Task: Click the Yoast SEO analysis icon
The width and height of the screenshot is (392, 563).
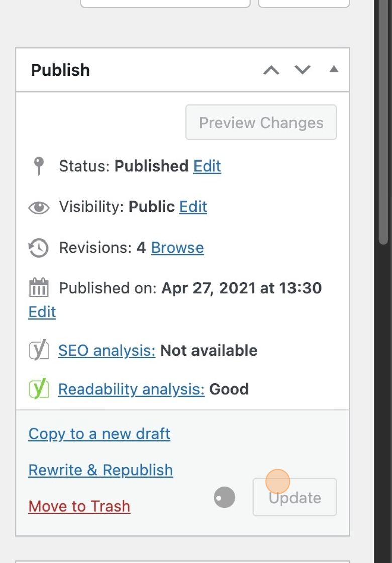Action: (x=39, y=350)
